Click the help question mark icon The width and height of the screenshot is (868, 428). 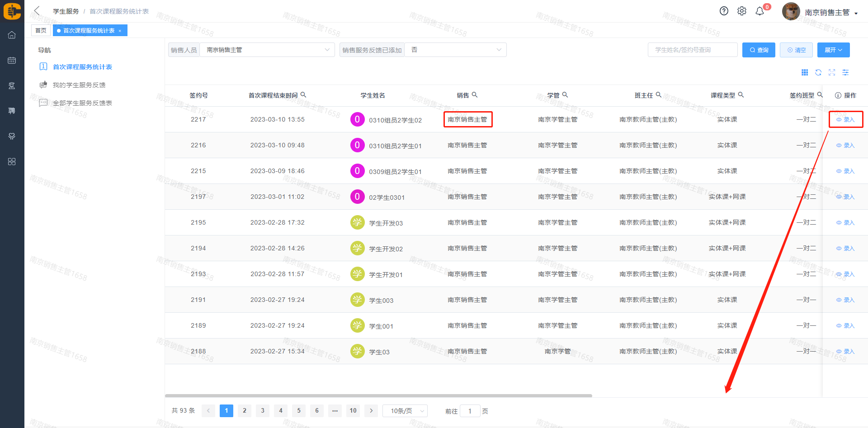click(724, 11)
